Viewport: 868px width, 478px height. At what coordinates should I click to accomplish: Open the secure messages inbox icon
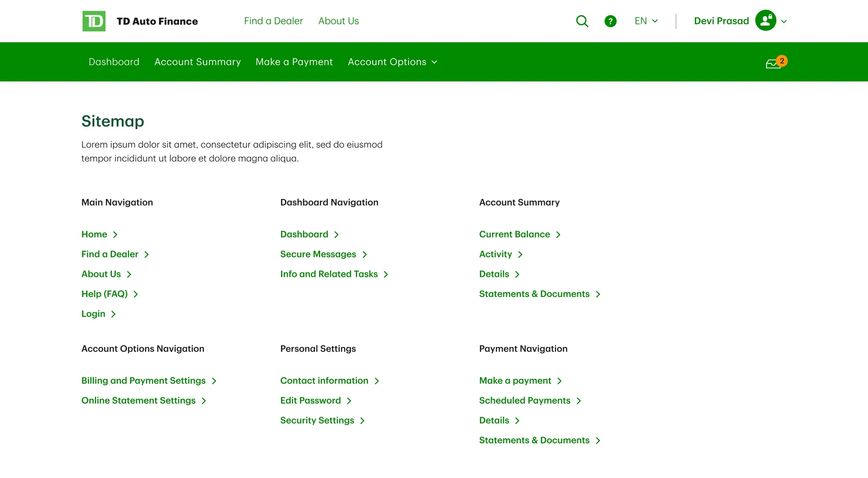[x=776, y=62]
